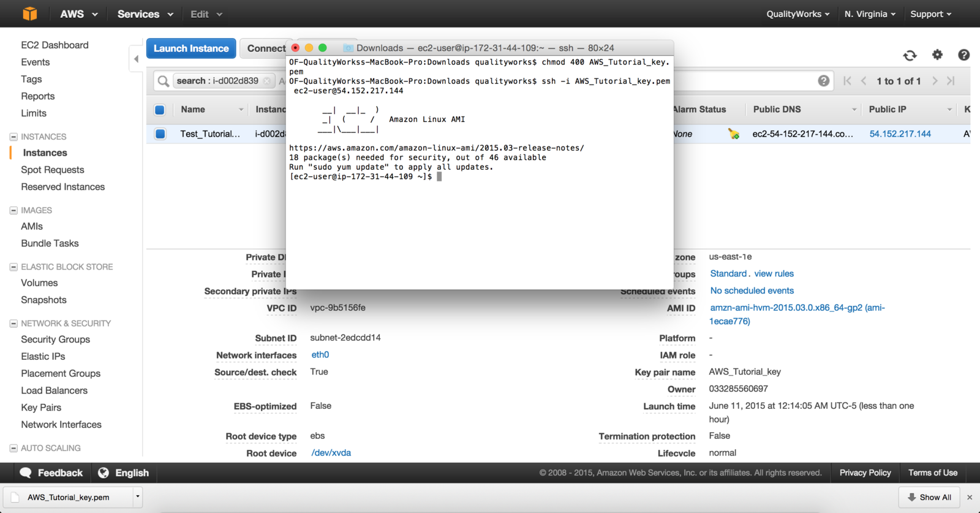The width and height of the screenshot is (980, 513).
Task: Collapse the IMAGES sidebar section
Action: (13, 210)
